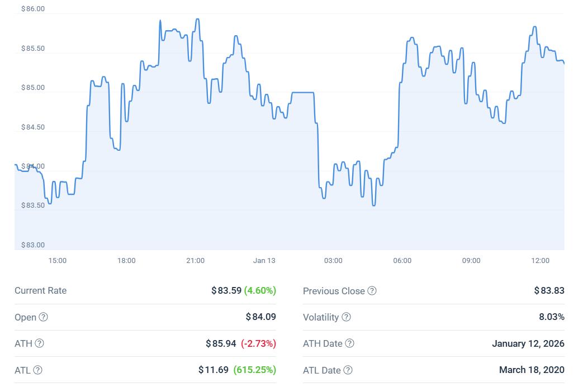Click the green 4.60% change percentage

click(x=260, y=290)
